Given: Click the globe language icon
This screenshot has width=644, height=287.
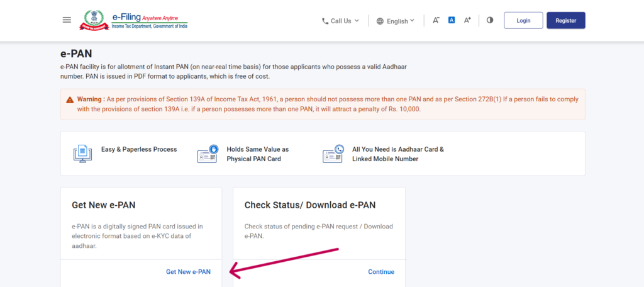Looking at the screenshot, I should tap(380, 21).
